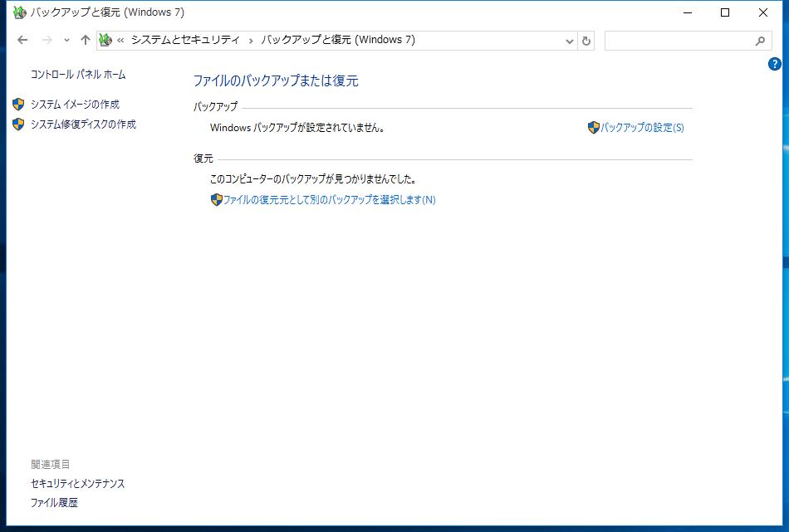Click the Backup and Restore address bar icon

[105, 40]
